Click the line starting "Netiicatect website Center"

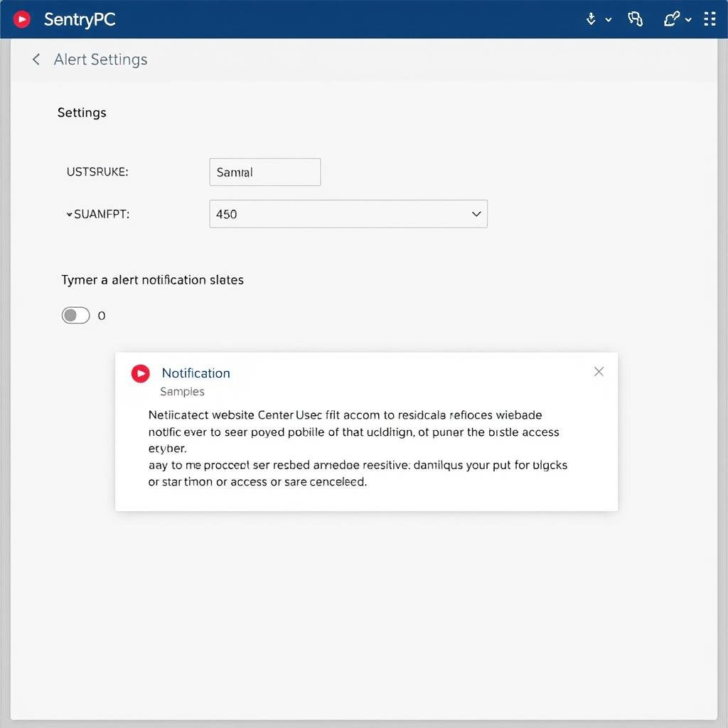tap(345, 414)
